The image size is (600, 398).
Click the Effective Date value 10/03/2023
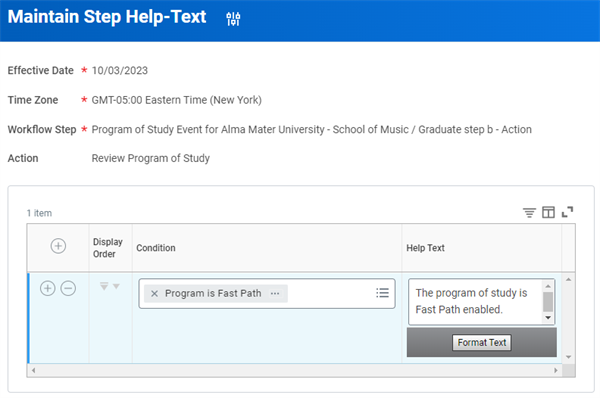click(x=119, y=70)
